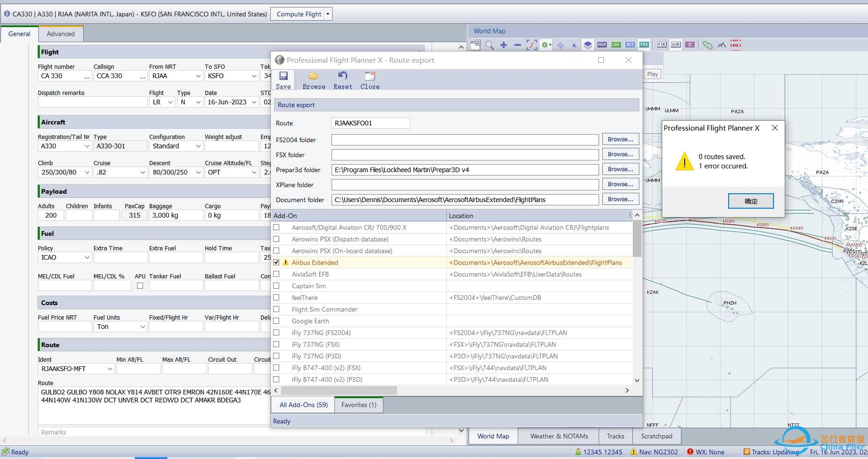Uncheck the Airbus Extended add-on
Viewport: 868px width, 459px height.
click(x=276, y=262)
